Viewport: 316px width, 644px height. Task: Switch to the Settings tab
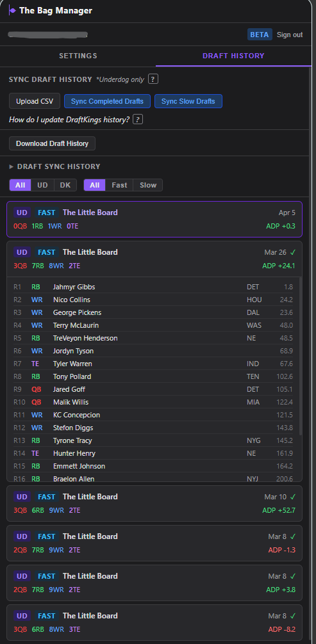pyautogui.click(x=78, y=56)
